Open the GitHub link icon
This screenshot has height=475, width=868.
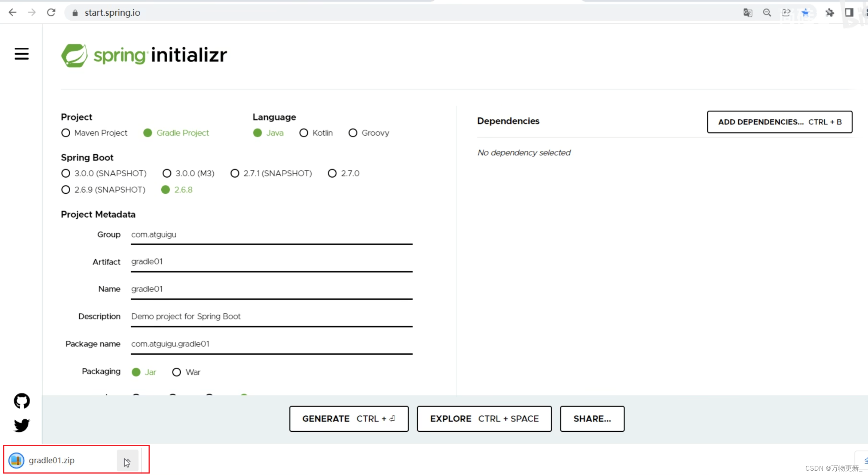point(22,401)
